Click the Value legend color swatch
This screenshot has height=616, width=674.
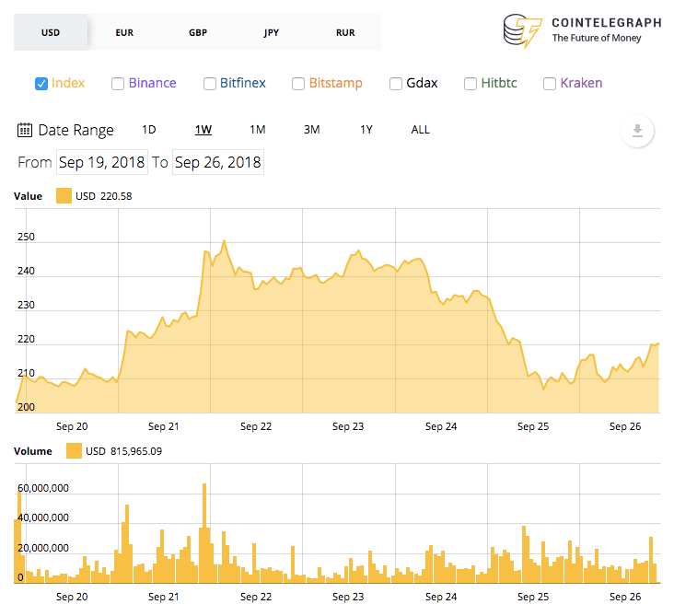click(64, 195)
